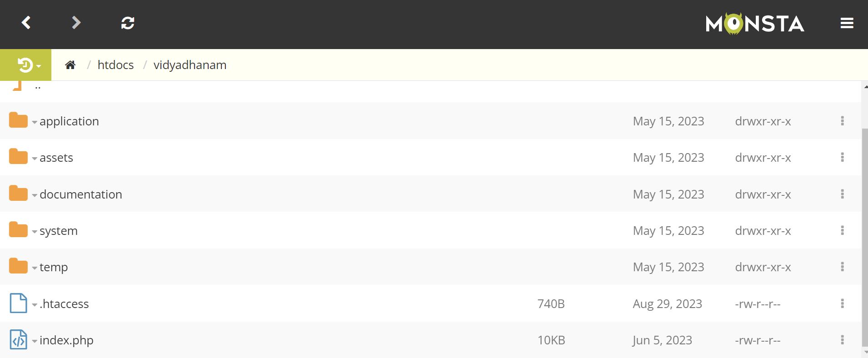Refresh the file listing
This screenshot has height=358, width=868.
[x=128, y=23]
